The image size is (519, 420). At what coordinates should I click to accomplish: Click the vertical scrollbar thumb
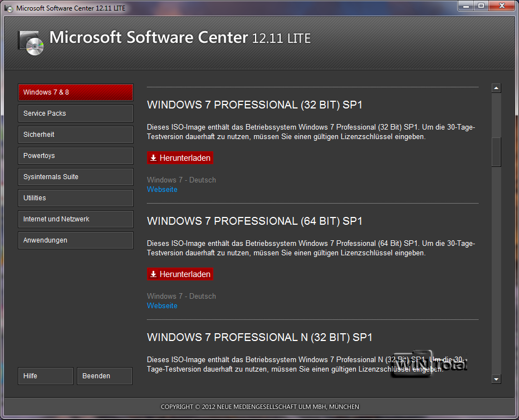click(496, 151)
